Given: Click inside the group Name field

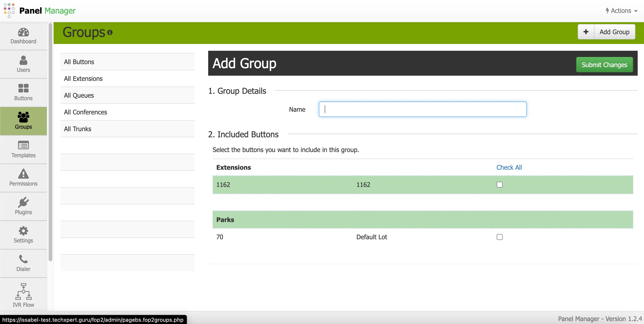Looking at the screenshot, I should [422, 109].
